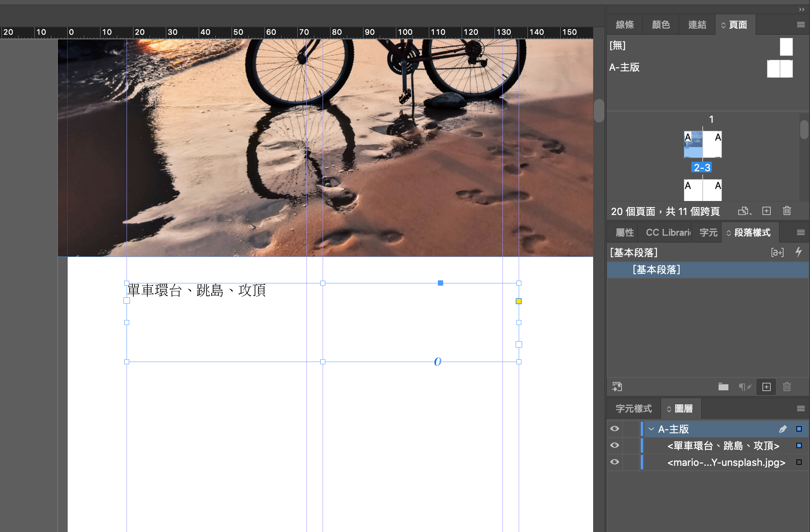Click the create new page icon
The image size is (810, 532).
pyautogui.click(x=766, y=211)
